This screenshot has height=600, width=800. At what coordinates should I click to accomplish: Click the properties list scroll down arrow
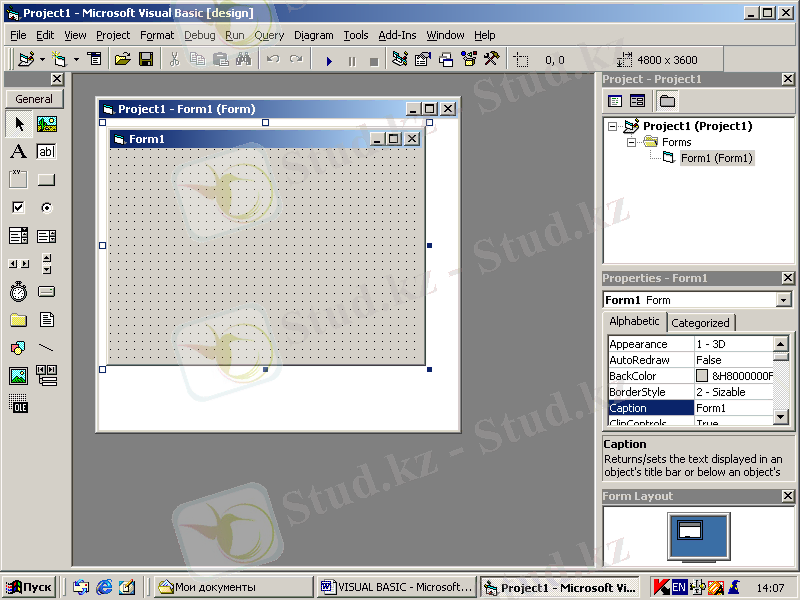[781, 417]
